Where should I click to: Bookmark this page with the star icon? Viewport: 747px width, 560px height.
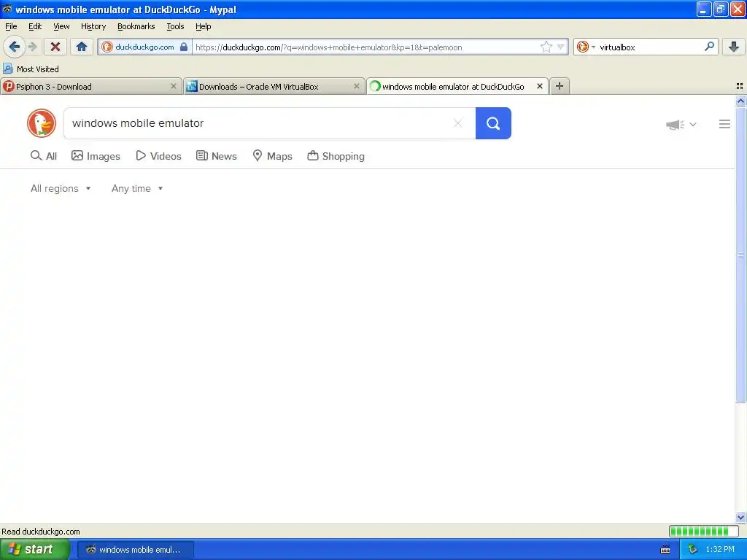[x=546, y=47]
